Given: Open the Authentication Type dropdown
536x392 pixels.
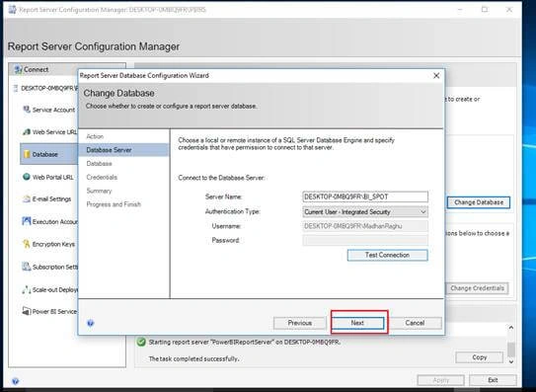Looking at the screenshot, I should pyautogui.click(x=365, y=211).
